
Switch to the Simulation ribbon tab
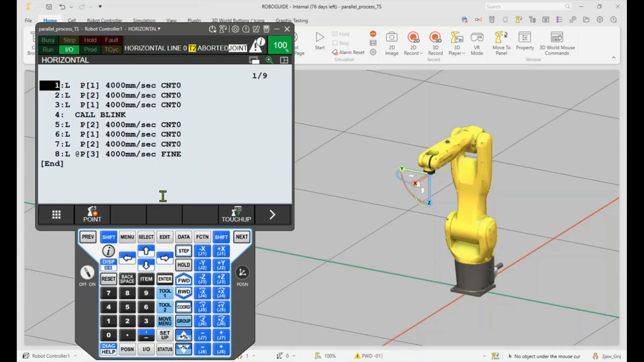pos(144,21)
